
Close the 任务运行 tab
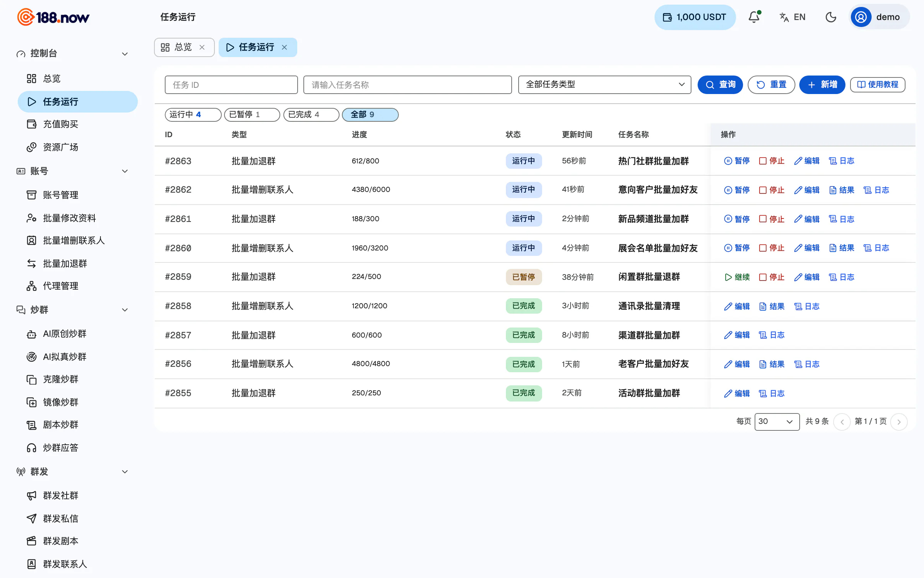[x=285, y=47]
